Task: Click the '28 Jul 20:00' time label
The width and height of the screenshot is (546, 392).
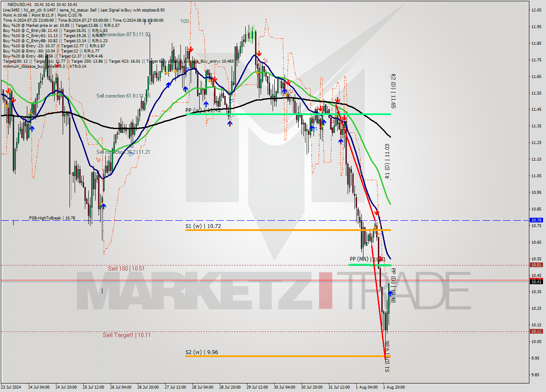Action: (x=229, y=387)
